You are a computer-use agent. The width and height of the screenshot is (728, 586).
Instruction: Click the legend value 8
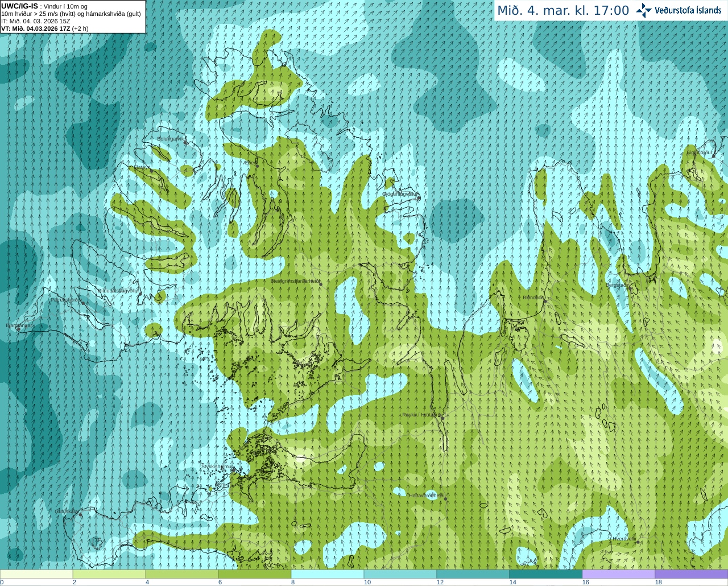point(293,582)
